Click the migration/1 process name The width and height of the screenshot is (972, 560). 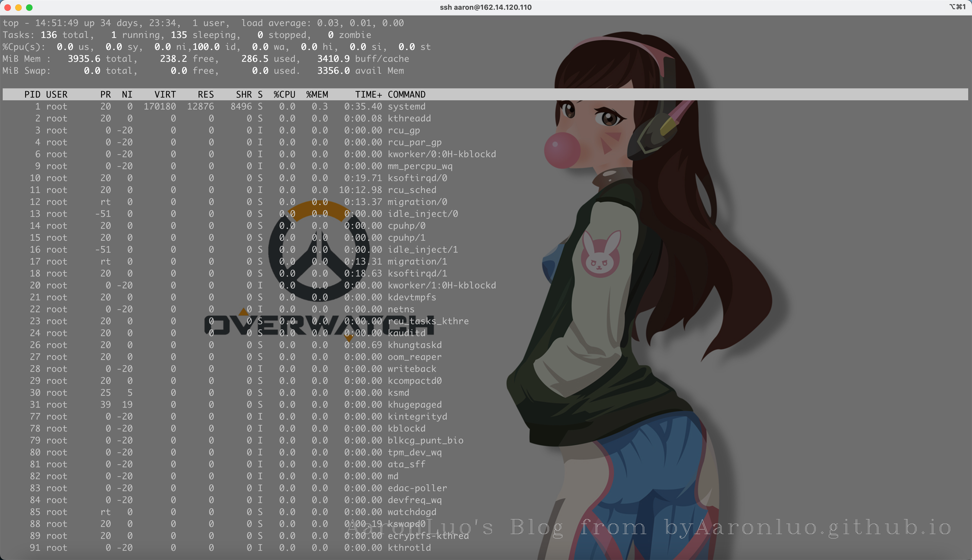tap(417, 262)
